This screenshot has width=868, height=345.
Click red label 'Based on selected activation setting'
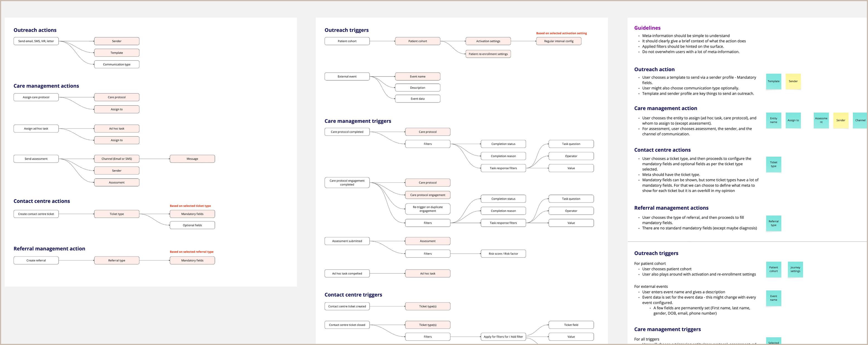(561, 33)
